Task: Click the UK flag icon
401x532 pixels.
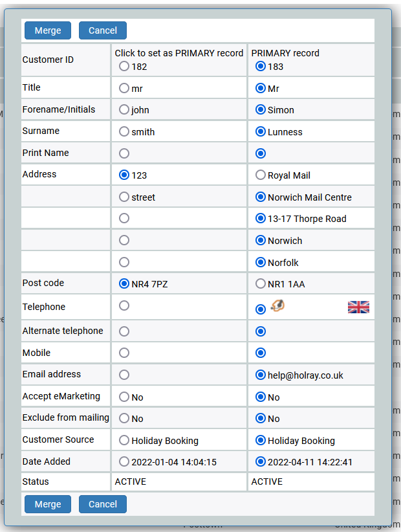Action: [x=358, y=307]
